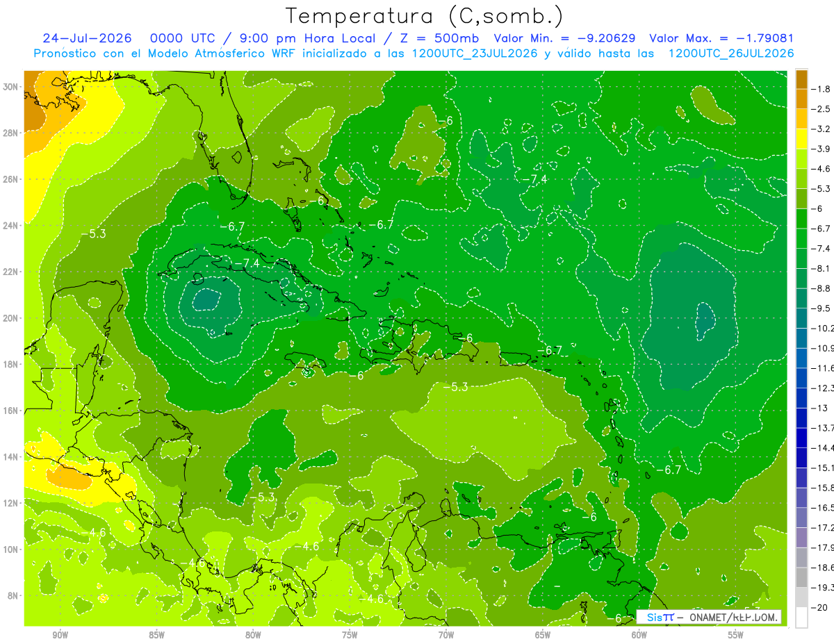Click the 55W longitude axis label

tap(736, 635)
